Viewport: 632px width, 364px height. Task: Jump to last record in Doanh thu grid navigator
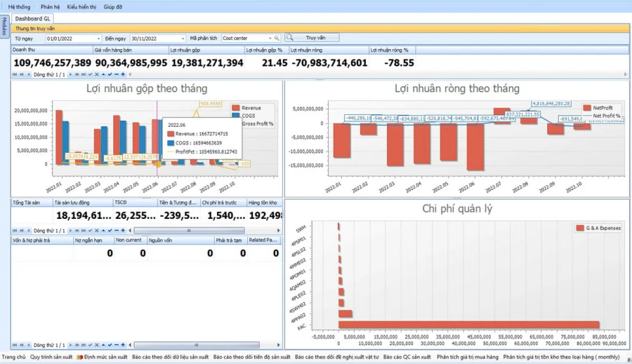pos(84,74)
